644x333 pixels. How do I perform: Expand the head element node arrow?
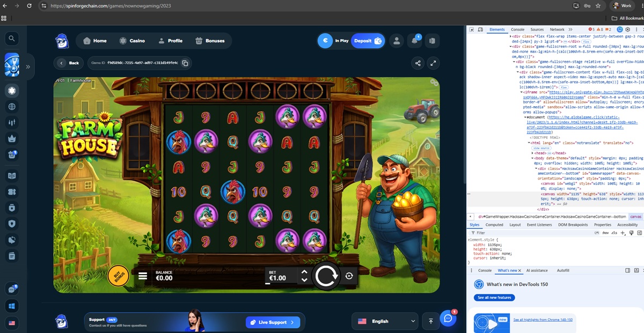[532, 153]
